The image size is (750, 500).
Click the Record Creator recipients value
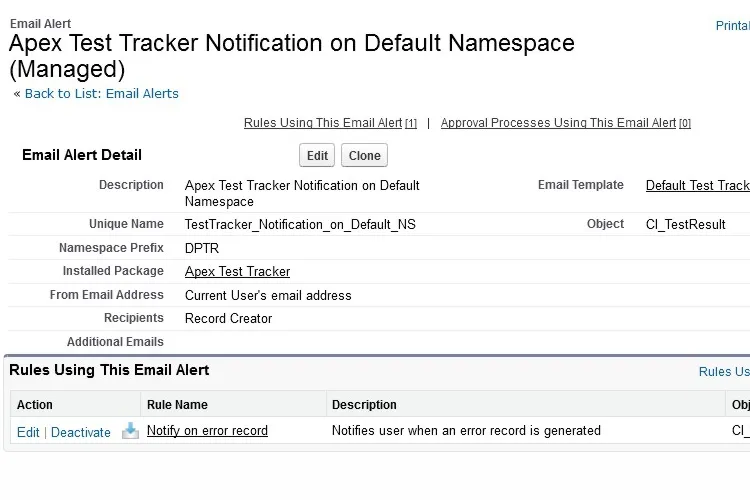click(228, 319)
